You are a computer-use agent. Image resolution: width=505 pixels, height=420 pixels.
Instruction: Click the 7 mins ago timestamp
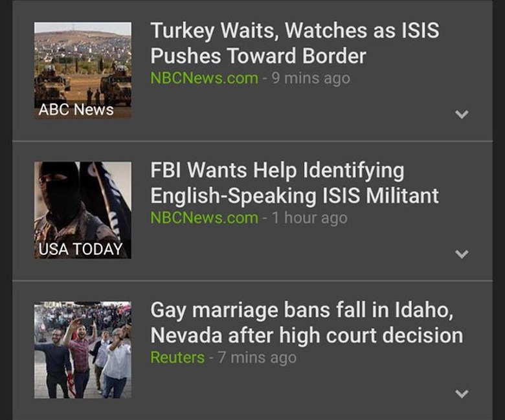(257, 358)
